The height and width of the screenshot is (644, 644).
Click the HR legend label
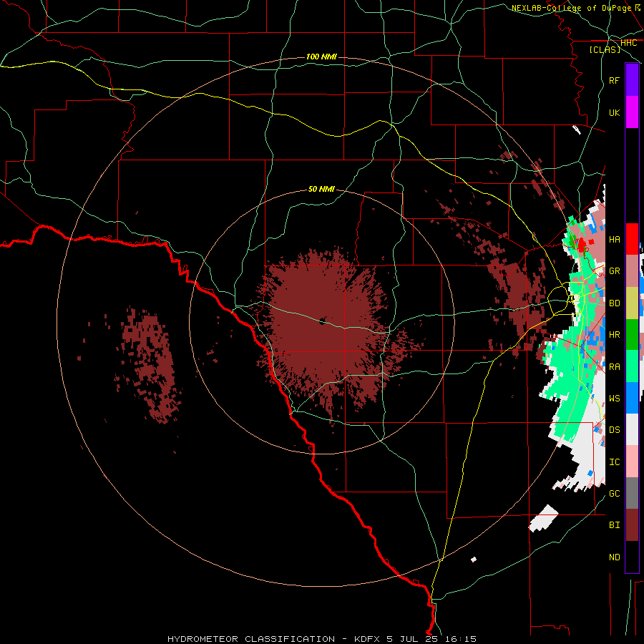(x=614, y=335)
